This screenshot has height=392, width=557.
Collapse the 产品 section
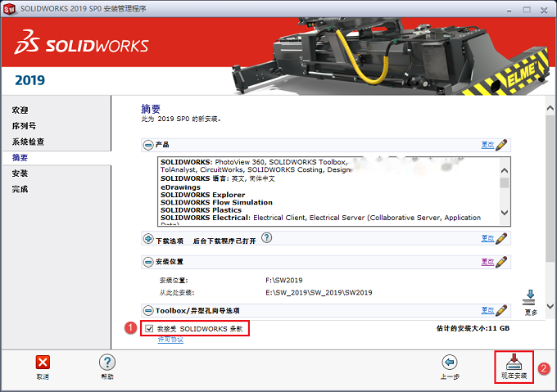(148, 145)
